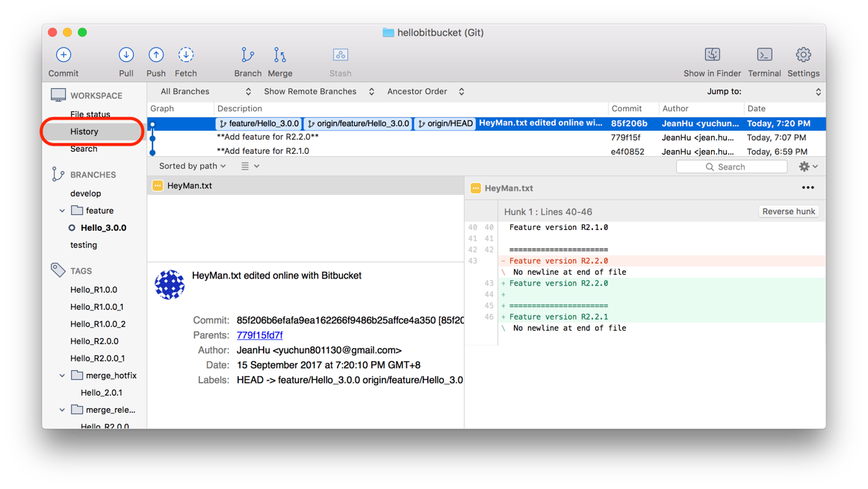Select tag Hello_R2.0.0_1
The image size is (868, 489).
click(x=97, y=358)
